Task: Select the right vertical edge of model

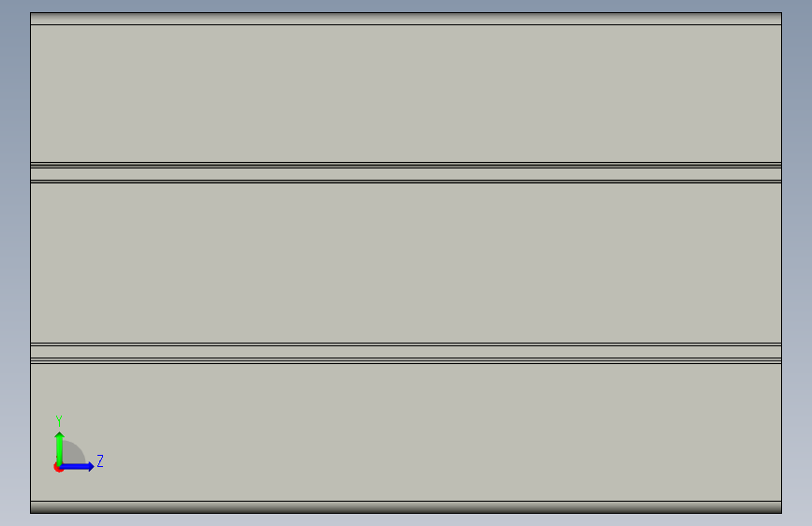Action: point(781,263)
